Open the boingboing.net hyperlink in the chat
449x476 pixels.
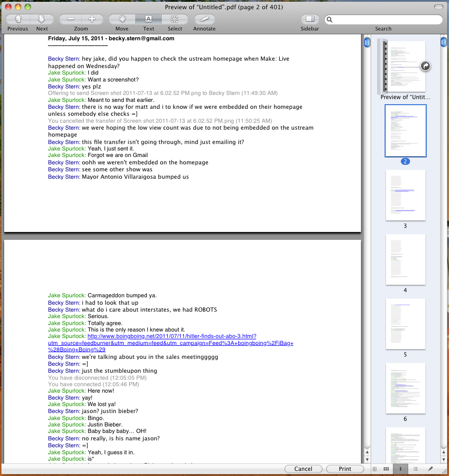click(171, 337)
